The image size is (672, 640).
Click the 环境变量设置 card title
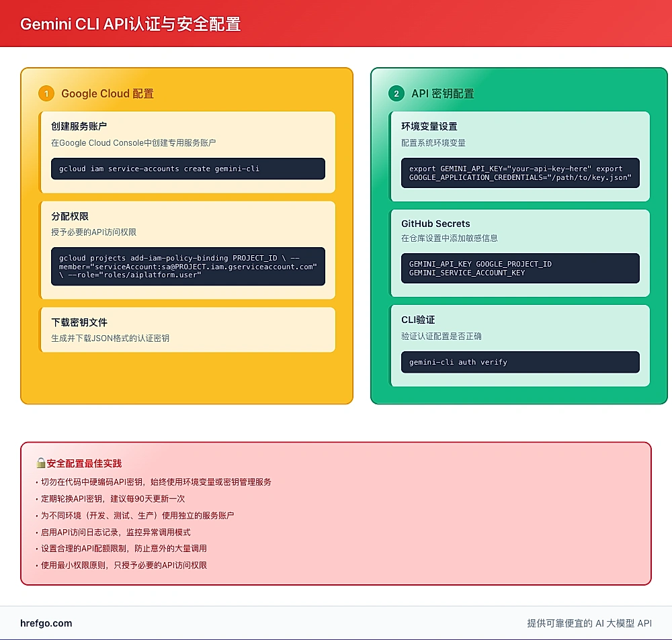pos(429,126)
